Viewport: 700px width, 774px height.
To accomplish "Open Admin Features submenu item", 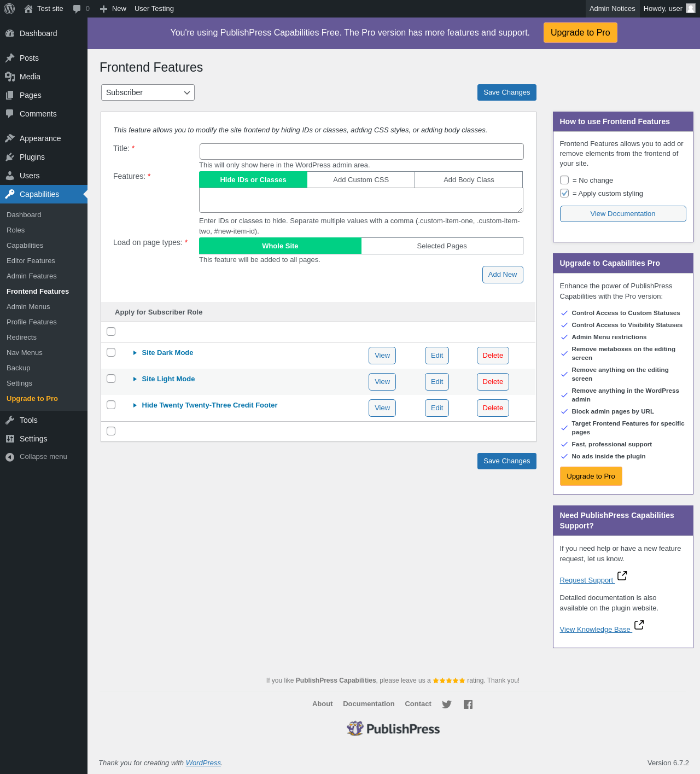I will pos(32,276).
